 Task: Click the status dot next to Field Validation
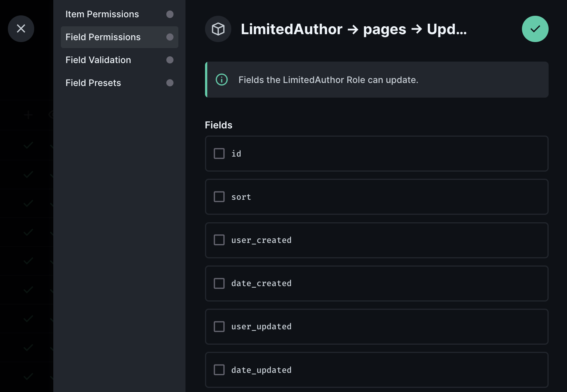170,60
